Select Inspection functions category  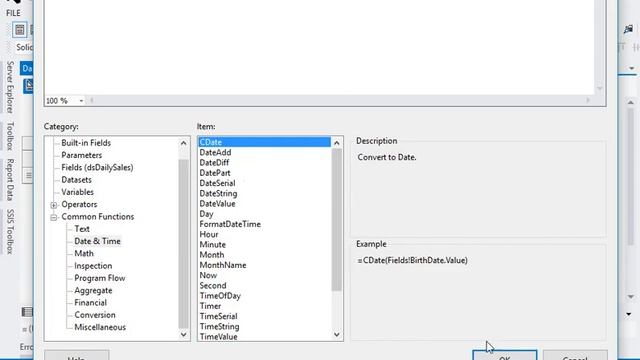click(93, 265)
